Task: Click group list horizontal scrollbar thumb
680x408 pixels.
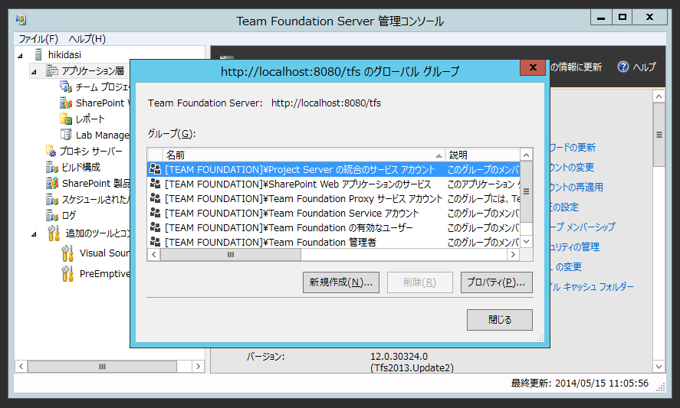Action: [230, 255]
